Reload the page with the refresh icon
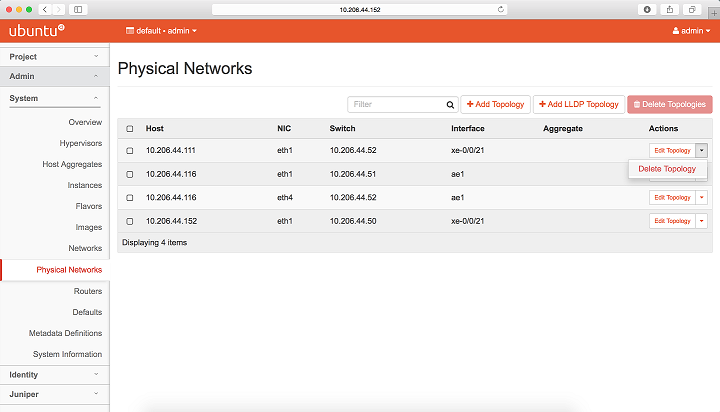Image resolution: width=720 pixels, height=412 pixels. (501, 9)
